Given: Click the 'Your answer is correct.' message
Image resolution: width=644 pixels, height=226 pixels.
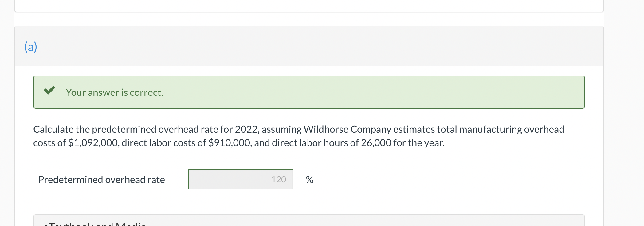Looking at the screenshot, I should 114,92.
